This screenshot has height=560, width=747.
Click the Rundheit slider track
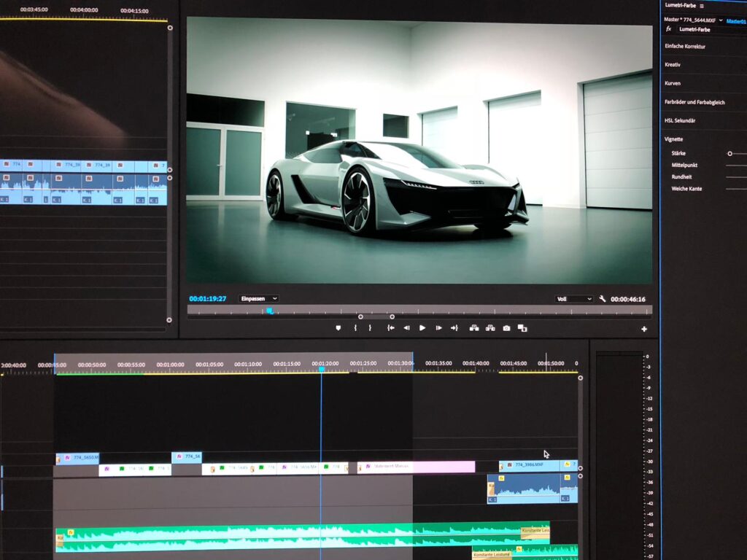pos(736,177)
